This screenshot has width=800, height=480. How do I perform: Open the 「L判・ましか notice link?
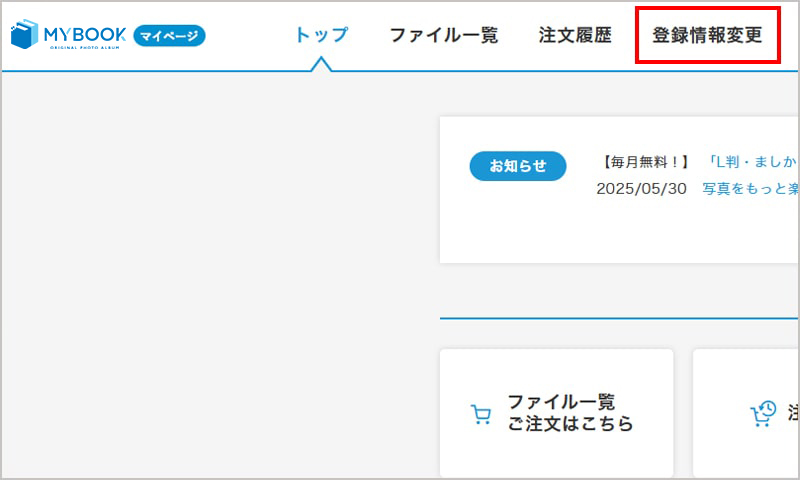[x=751, y=162]
